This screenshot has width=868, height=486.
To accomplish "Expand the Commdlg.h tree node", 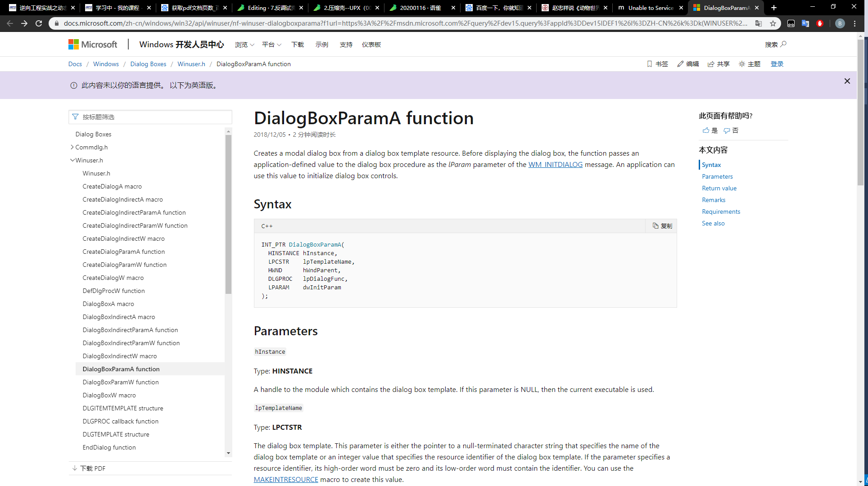I will tap(72, 147).
